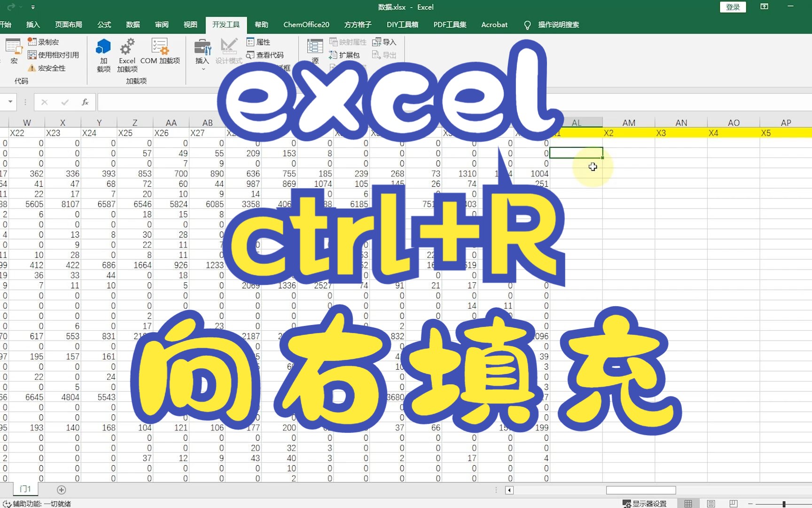Click horizontal scrollbar left arrow

click(x=509, y=490)
